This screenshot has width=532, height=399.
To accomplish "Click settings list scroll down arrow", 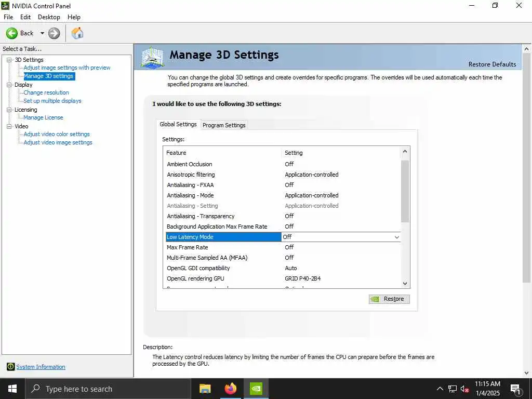I will 405,284.
